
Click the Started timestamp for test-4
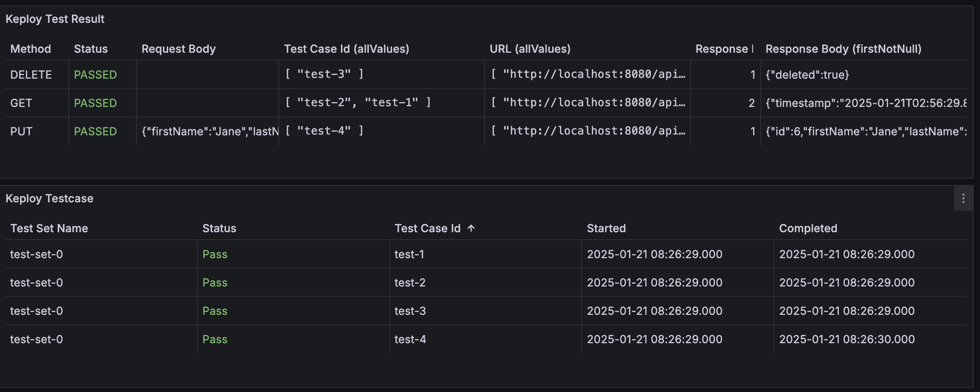(x=655, y=339)
